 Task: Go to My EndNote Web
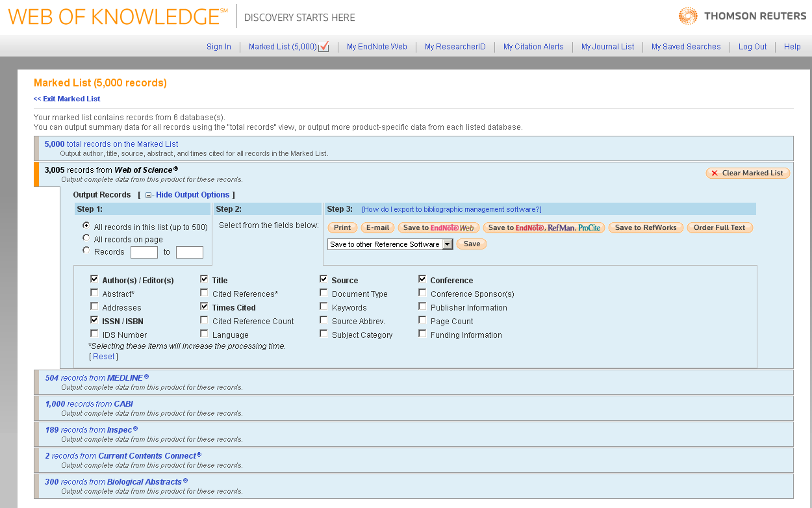click(x=377, y=47)
